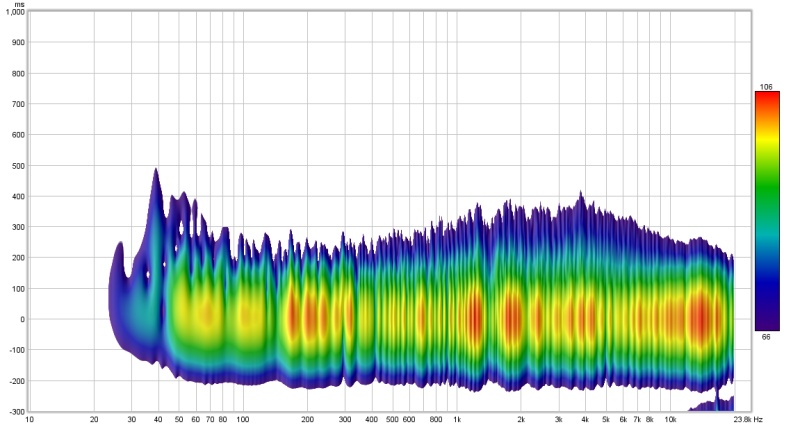The image size is (800, 427).
Task: Click the 23.8k Hz frequency axis label
Action: [748, 420]
